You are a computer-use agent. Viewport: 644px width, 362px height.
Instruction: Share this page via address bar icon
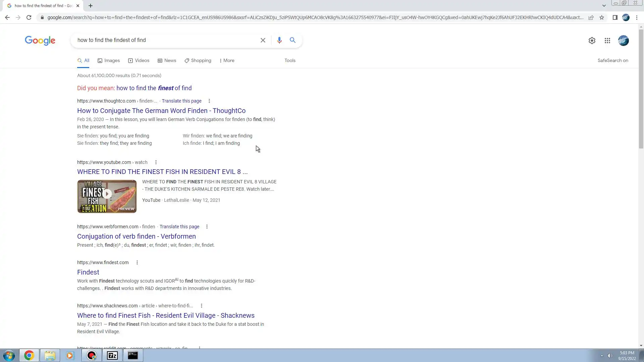591,17
